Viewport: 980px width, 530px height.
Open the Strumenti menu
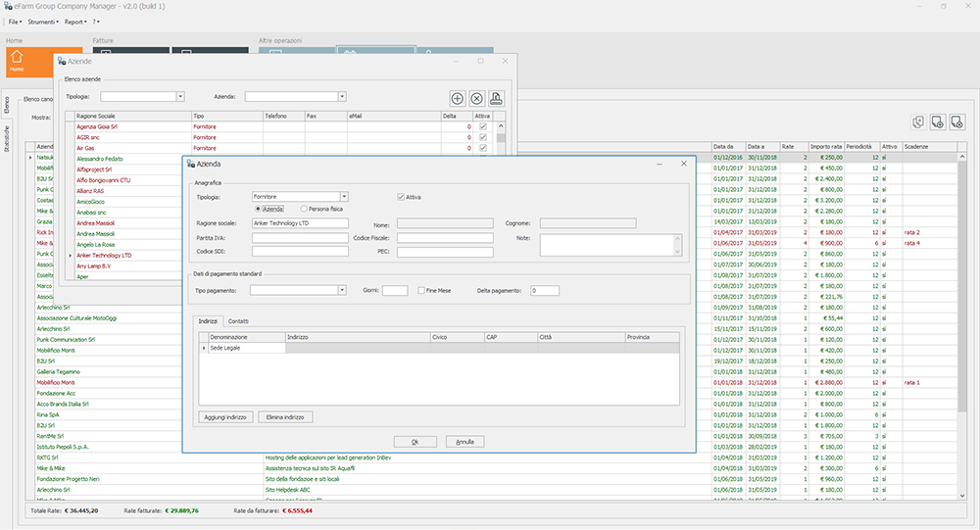pyautogui.click(x=42, y=21)
